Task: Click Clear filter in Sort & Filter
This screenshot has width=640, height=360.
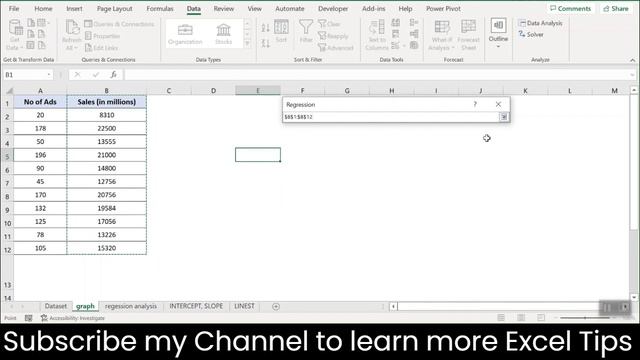Action: click(x=329, y=24)
